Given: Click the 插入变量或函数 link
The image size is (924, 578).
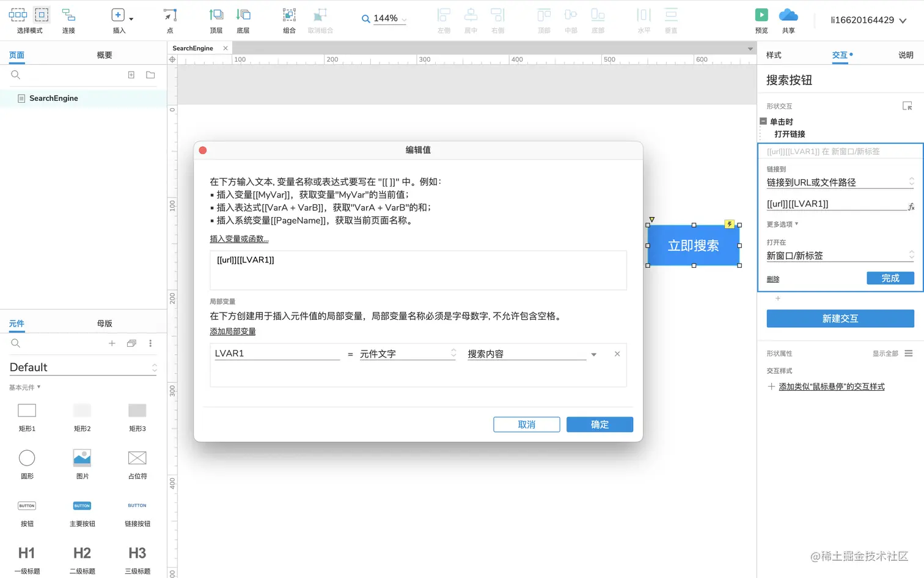Looking at the screenshot, I should pyautogui.click(x=239, y=239).
